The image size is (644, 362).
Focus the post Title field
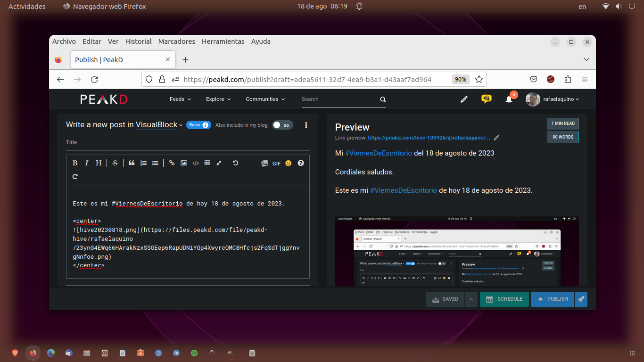pos(188,142)
